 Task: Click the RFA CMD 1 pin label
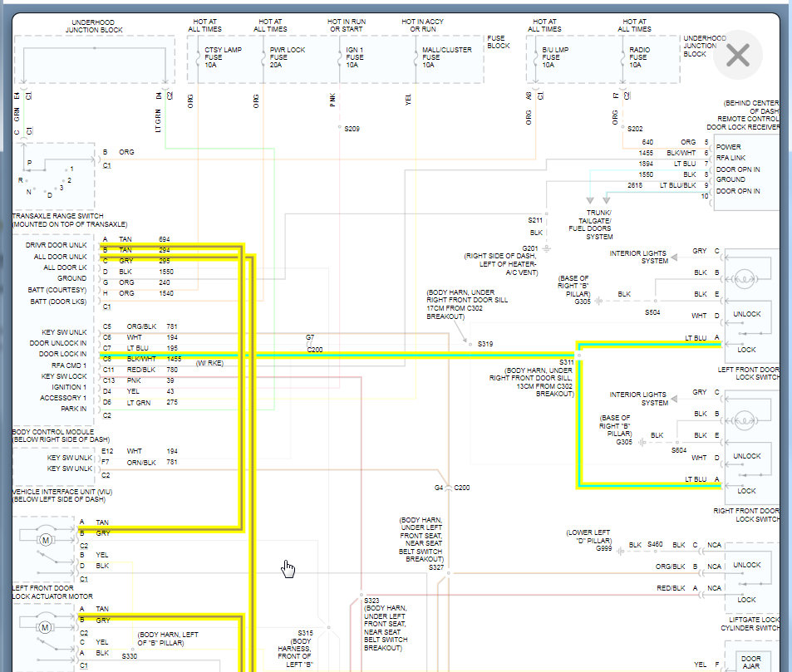click(x=69, y=365)
